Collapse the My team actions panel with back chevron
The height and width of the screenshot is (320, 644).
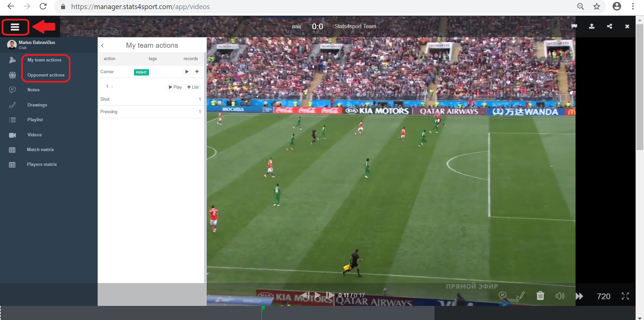tap(102, 46)
